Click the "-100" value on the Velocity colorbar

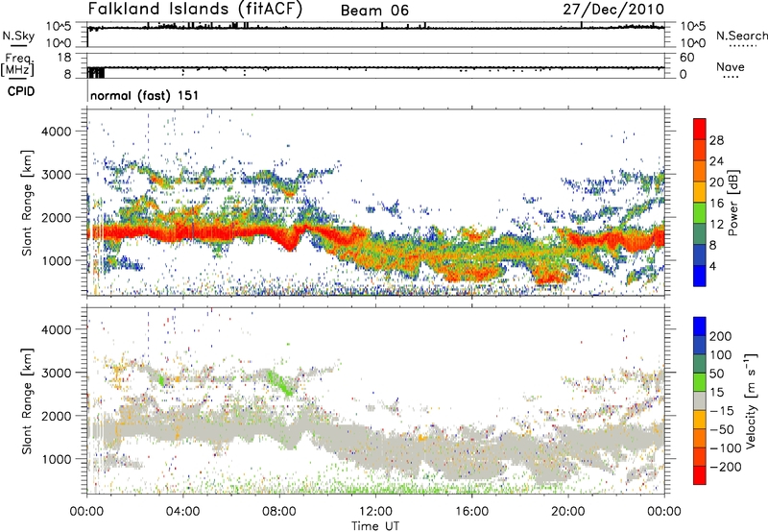tap(726, 448)
